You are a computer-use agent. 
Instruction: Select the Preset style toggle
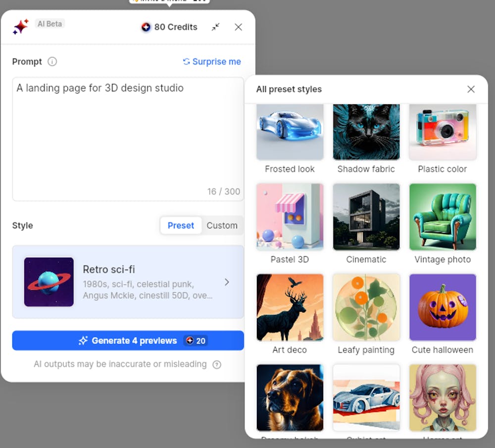point(180,225)
